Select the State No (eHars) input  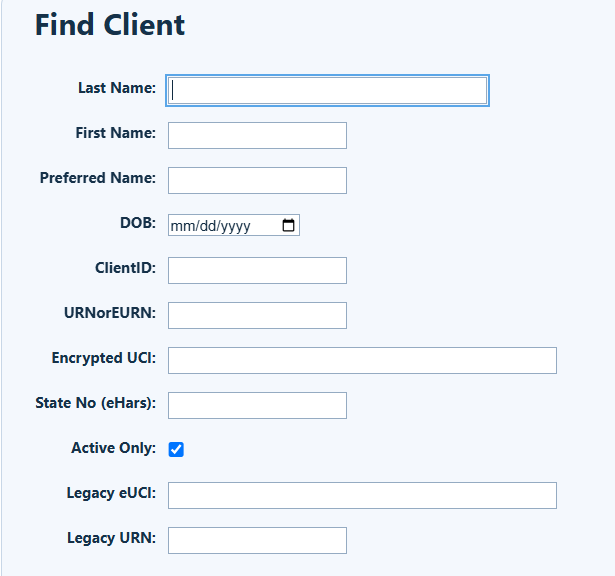(x=257, y=405)
